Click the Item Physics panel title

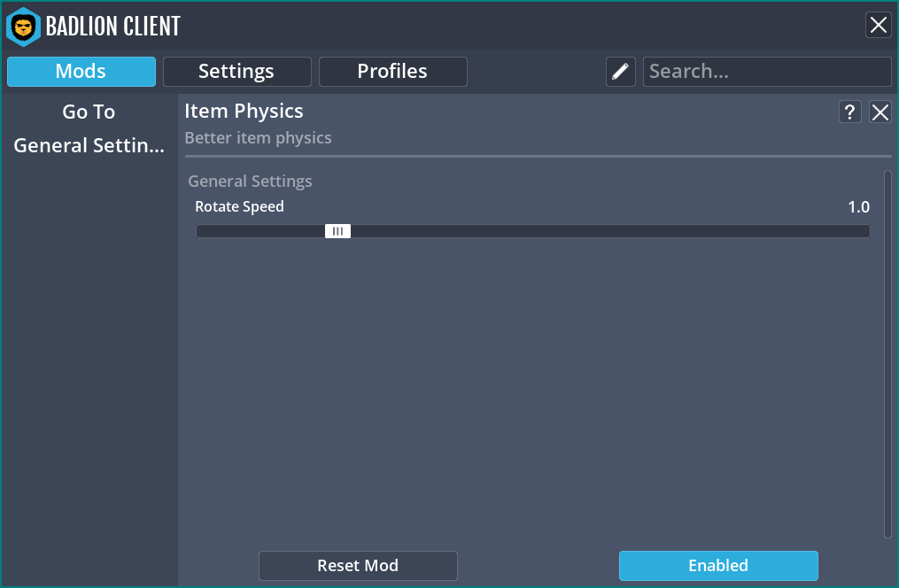point(244,112)
